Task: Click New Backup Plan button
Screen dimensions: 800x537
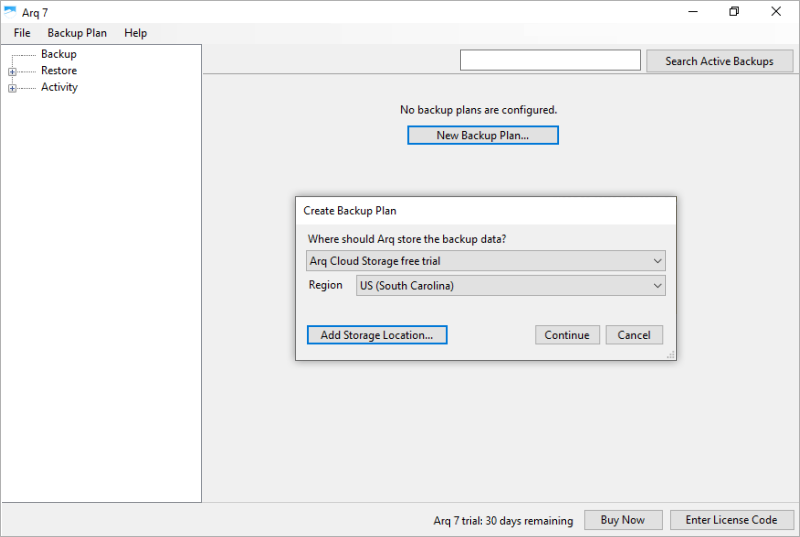Action: pyautogui.click(x=483, y=135)
